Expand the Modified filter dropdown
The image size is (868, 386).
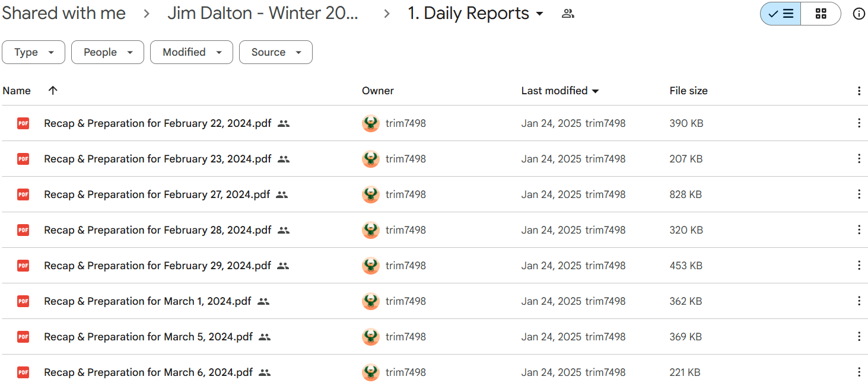point(191,52)
